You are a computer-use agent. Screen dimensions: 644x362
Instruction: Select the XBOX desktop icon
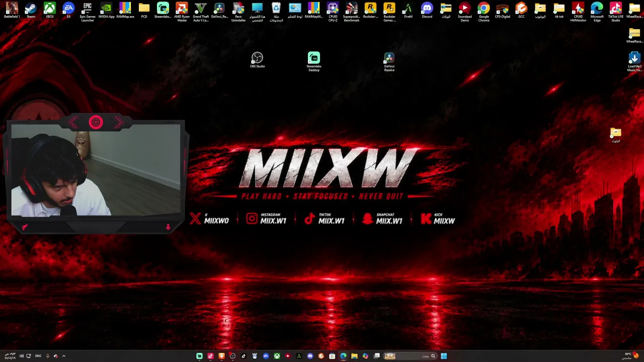(50, 11)
